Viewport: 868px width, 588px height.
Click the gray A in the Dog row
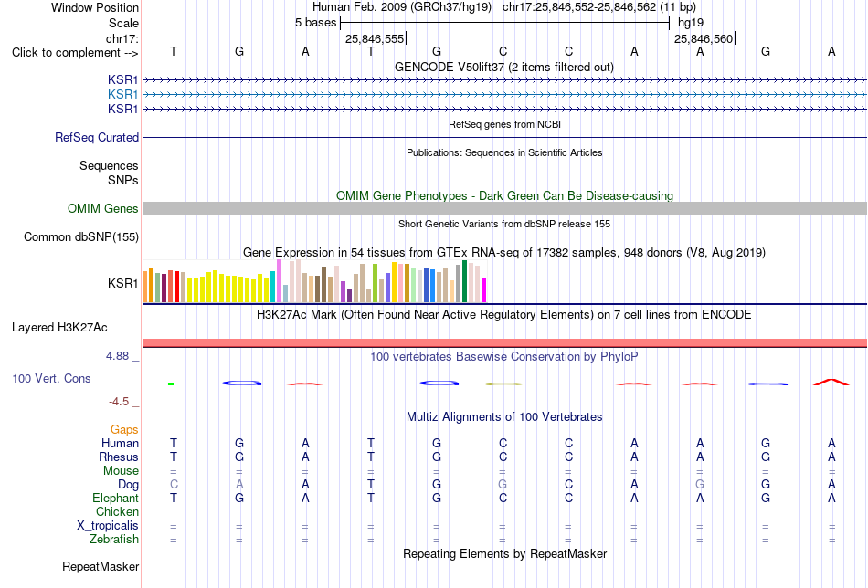[239, 485]
